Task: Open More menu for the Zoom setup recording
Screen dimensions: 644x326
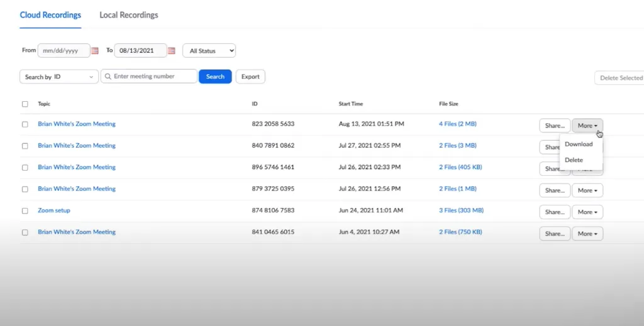Action: pos(587,212)
